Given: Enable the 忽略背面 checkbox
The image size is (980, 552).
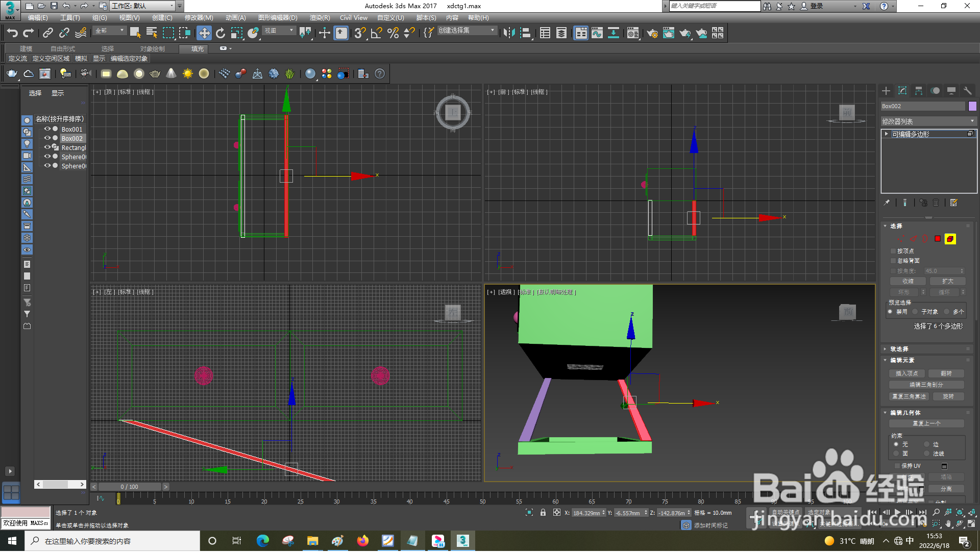Looking at the screenshot, I should pyautogui.click(x=893, y=261).
